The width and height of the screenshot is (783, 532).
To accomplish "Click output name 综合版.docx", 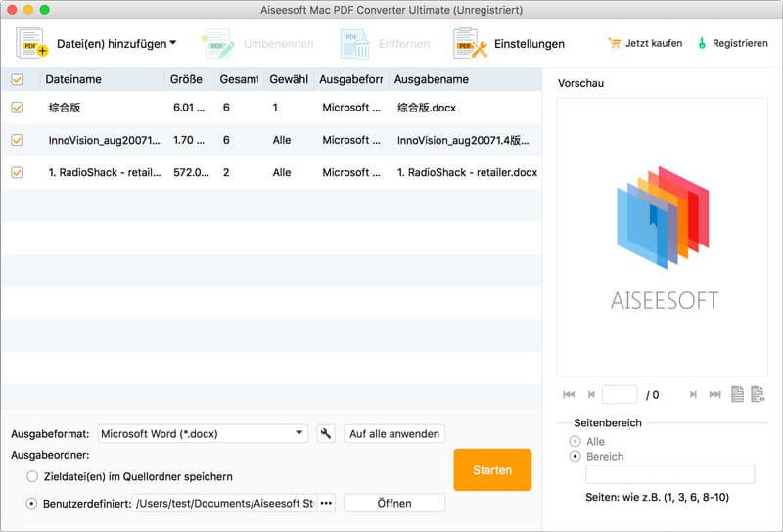I will click(x=427, y=108).
